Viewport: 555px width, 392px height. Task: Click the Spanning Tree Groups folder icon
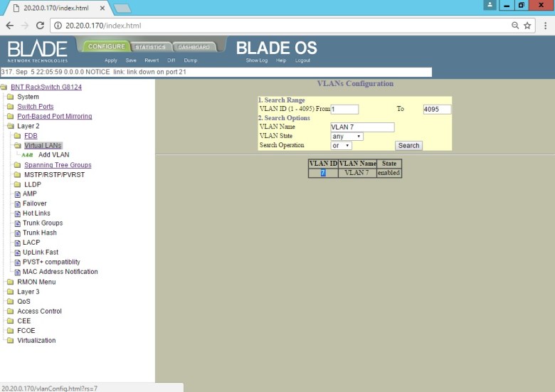tap(17, 165)
